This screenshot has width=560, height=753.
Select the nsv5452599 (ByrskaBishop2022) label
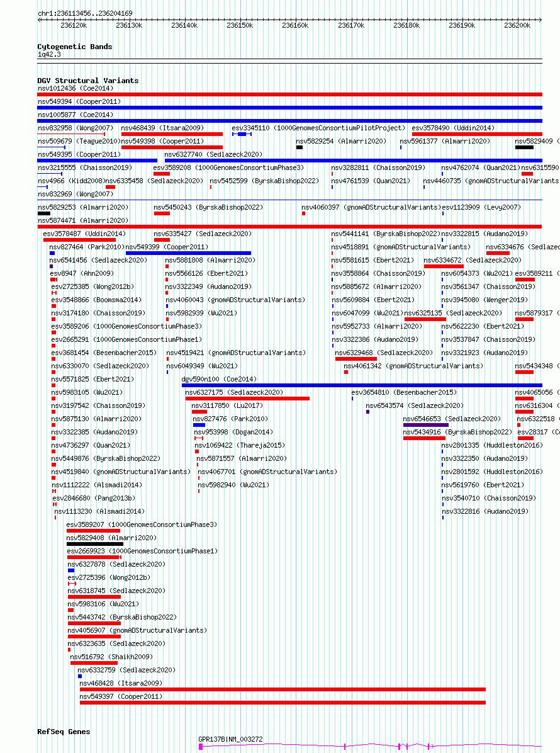264,181
